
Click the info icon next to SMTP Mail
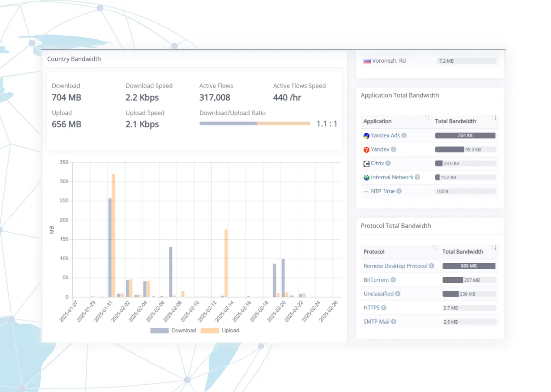point(394,321)
